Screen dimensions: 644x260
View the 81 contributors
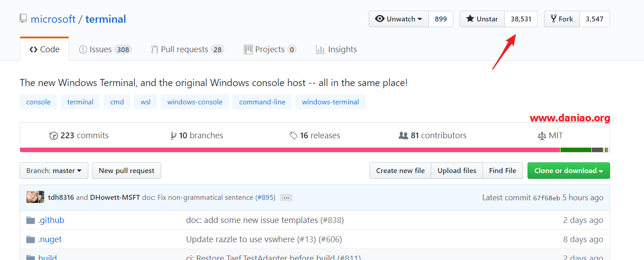coord(432,136)
